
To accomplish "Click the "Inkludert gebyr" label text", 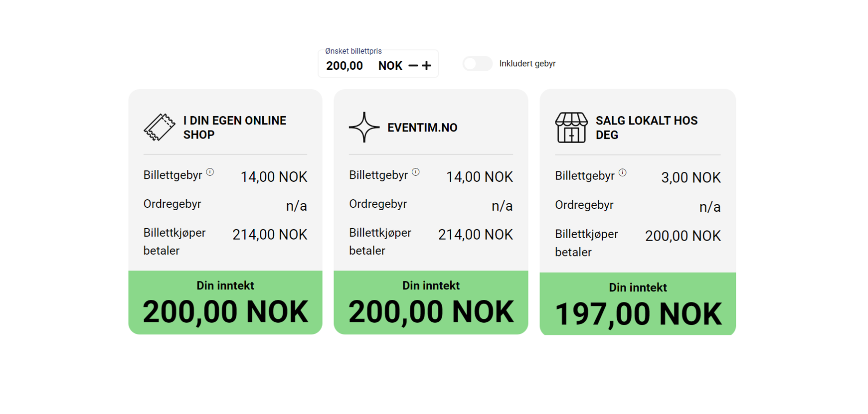I will click(x=527, y=64).
